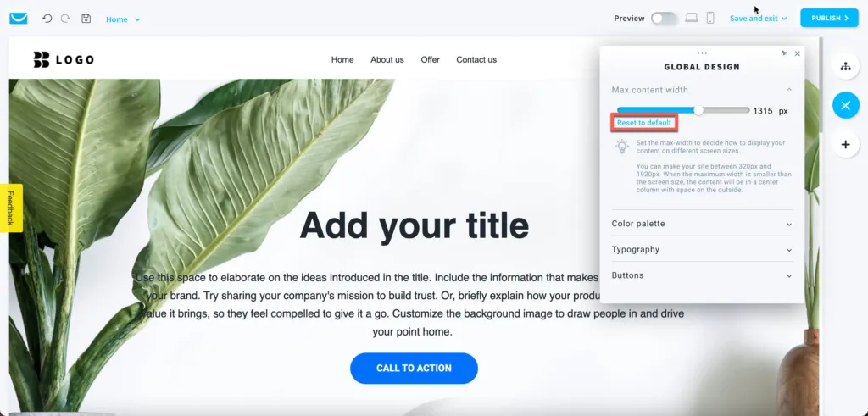Save the page with the floppy disk icon
The image size is (868, 416).
tap(86, 19)
